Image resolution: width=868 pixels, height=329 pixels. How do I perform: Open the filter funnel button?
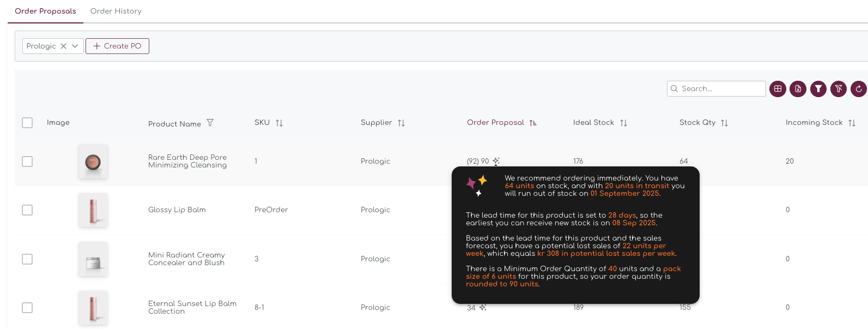point(818,88)
